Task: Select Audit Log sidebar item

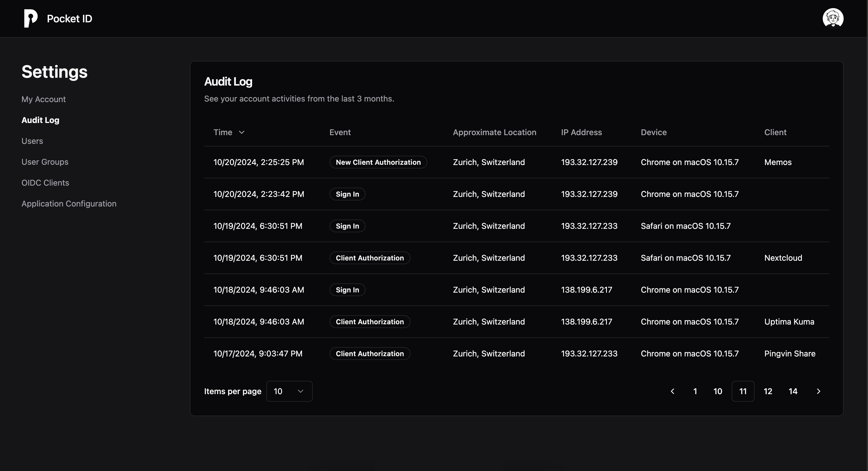Action: (x=40, y=120)
